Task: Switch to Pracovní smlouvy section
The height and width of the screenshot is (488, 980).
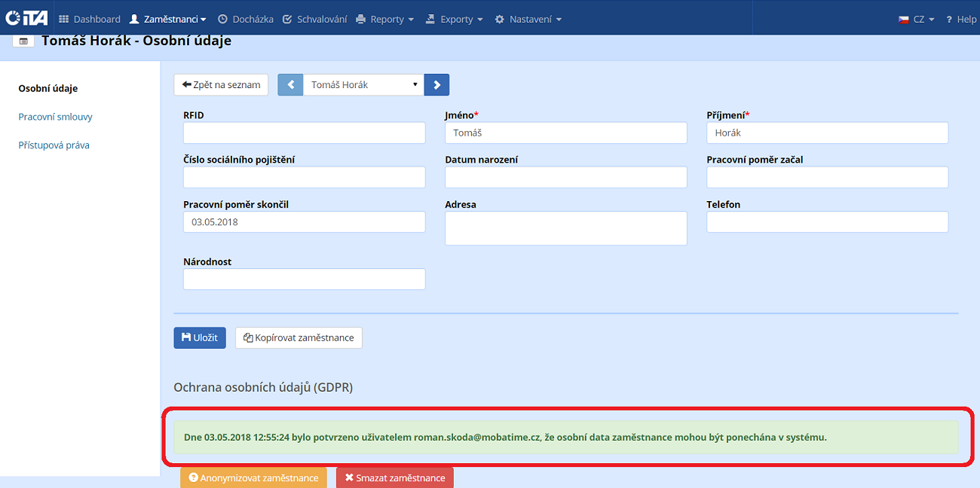Action: click(55, 117)
